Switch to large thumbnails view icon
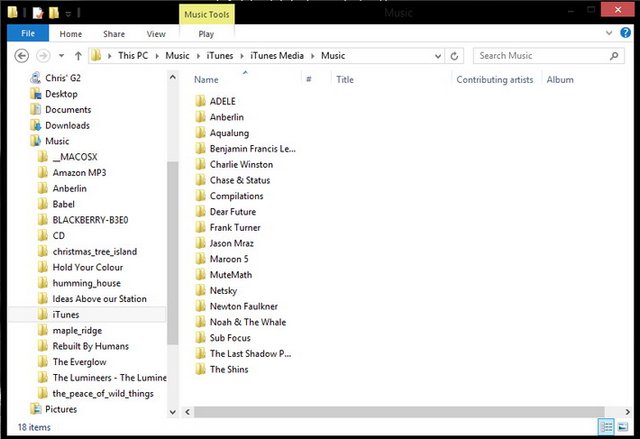The width and height of the screenshot is (640, 439). pyautogui.click(x=623, y=427)
